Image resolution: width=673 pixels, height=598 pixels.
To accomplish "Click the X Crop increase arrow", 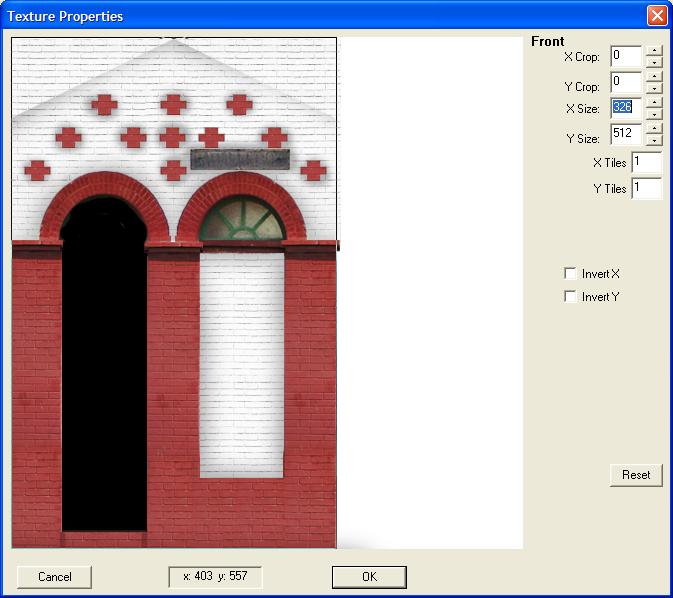I will tap(653, 50).
